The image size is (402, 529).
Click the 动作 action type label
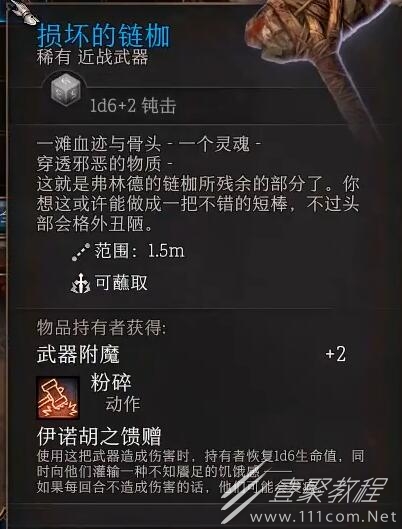(123, 404)
